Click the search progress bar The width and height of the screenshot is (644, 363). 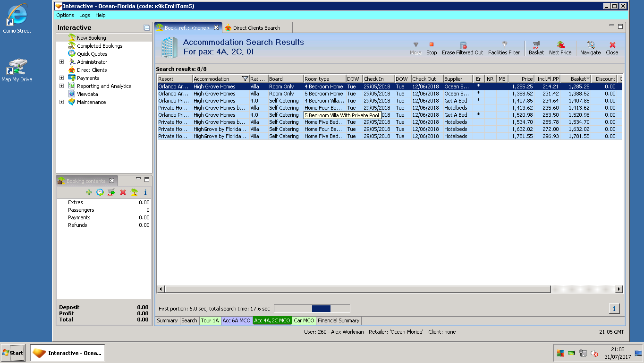pyautogui.click(x=312, y=309)
